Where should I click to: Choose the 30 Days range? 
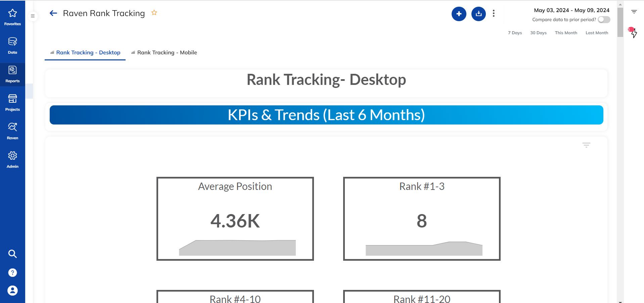point(538,33)
